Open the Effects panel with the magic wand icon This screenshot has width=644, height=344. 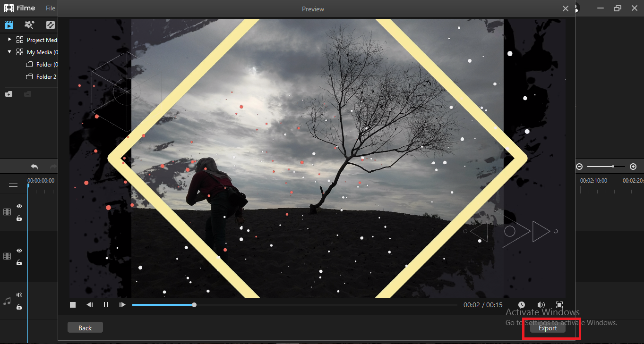click(x=29, y=25)
